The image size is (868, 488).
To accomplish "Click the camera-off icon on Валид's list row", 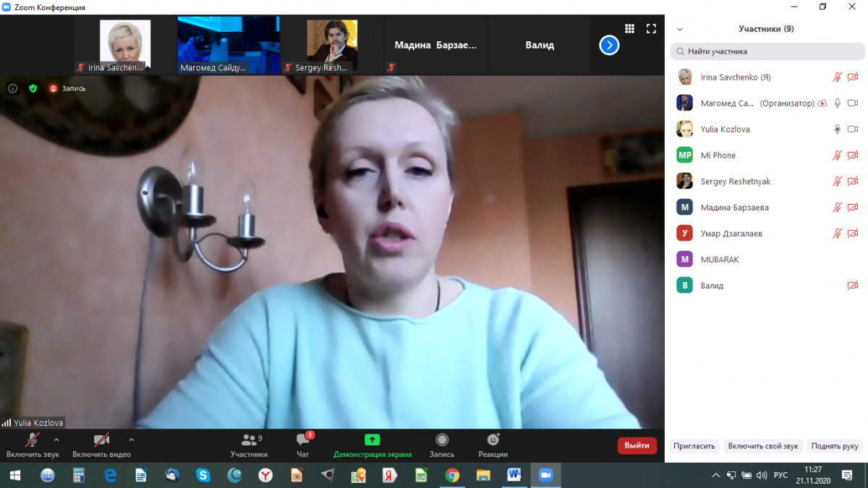I will [x=853, y=285].
